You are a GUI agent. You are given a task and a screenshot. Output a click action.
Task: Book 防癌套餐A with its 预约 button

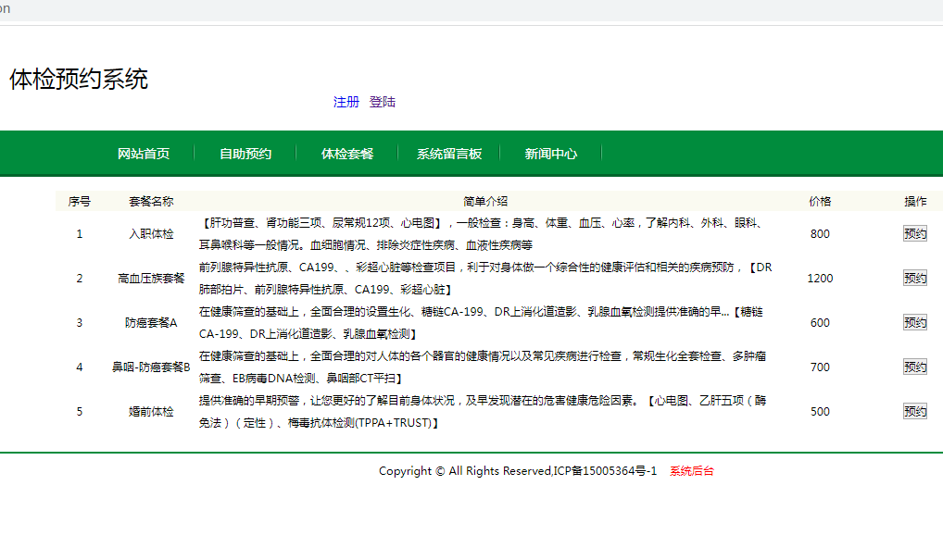pos(914,322)
